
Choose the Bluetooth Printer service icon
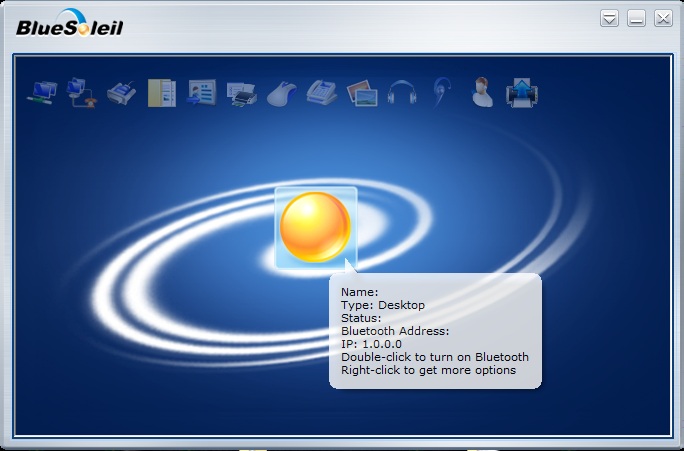[x=241, y=93]
